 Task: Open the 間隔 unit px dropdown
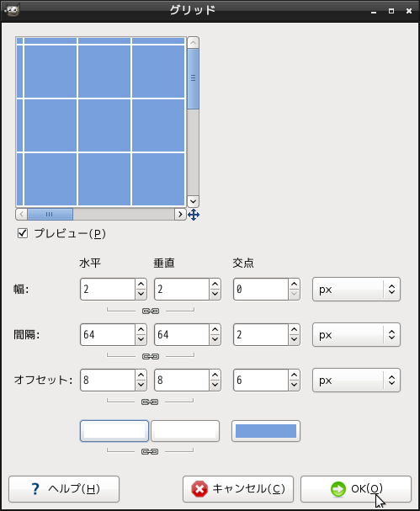tap(356, 335)
